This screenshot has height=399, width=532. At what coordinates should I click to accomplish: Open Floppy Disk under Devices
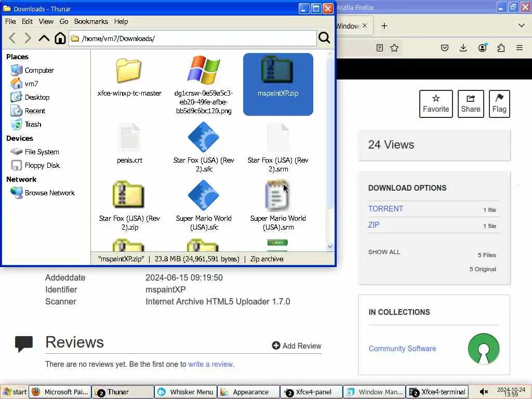pos(35,165)
